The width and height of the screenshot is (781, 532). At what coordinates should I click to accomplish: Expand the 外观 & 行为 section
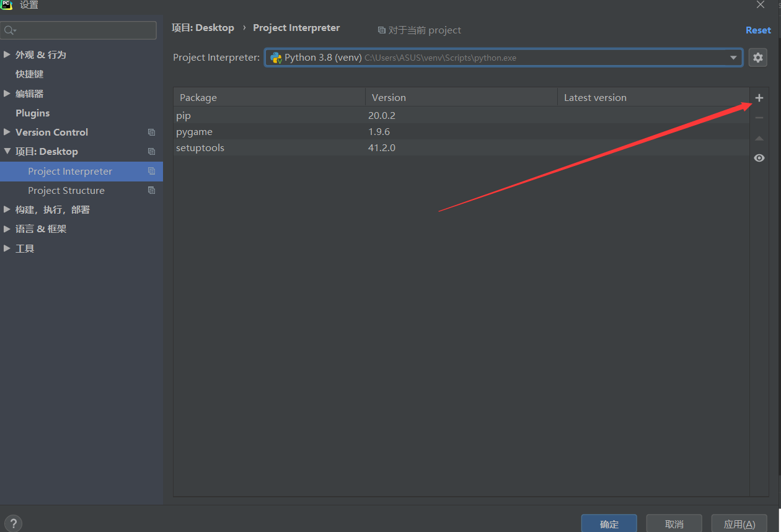tap(7, 55)
